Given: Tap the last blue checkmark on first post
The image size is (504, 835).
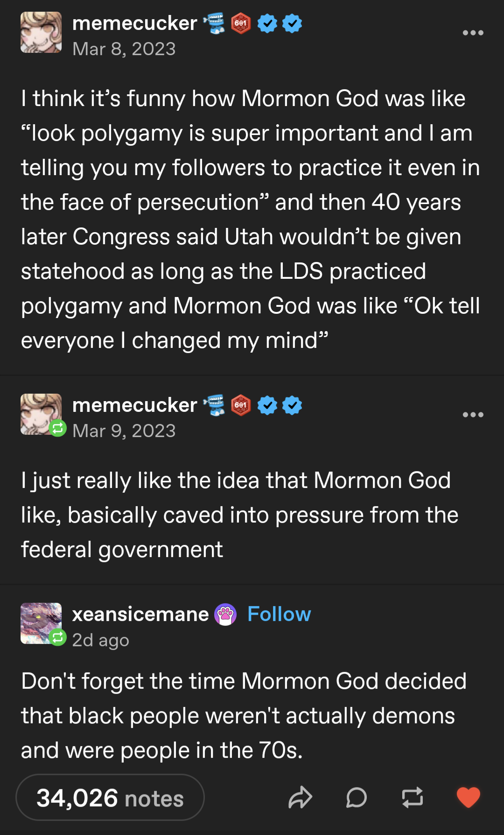Looking at the screenshot, I should 292,23.
